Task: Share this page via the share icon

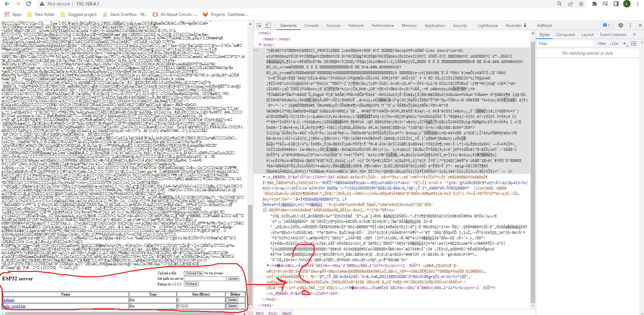Action: (x=570, y=4)
